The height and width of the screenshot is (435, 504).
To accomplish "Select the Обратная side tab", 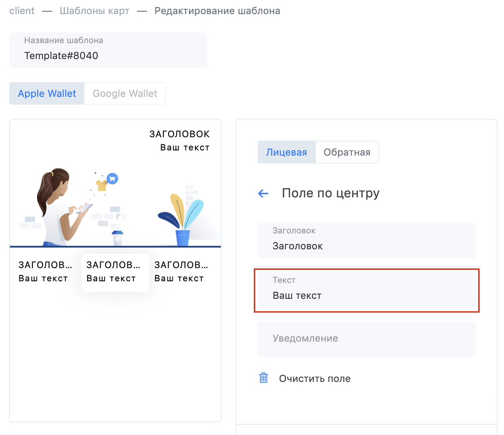I will (x=347, y=152).
